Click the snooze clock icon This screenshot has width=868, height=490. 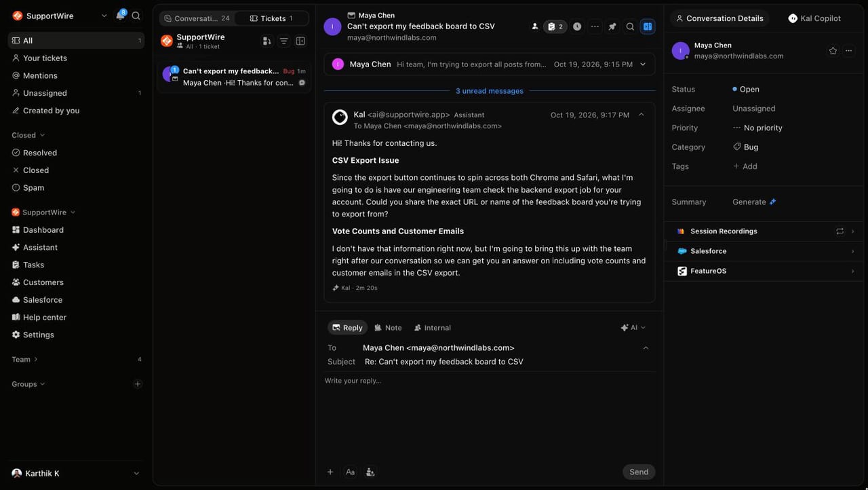pos(577,26)
